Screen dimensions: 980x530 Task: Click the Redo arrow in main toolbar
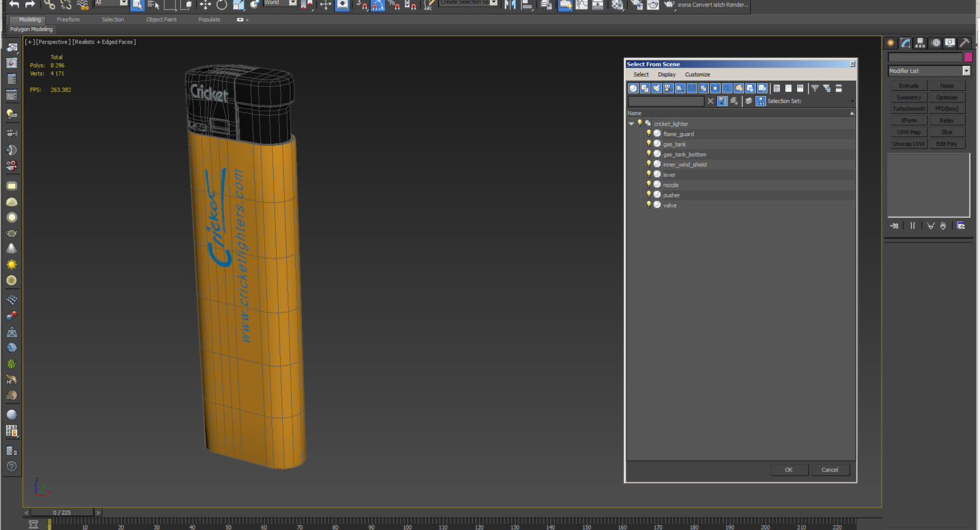pyautogui.click(x=30, y=5)
